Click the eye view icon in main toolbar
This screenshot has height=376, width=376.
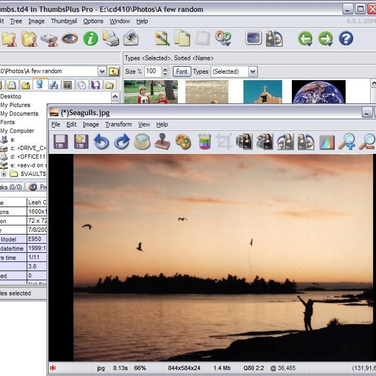(70, 39)
